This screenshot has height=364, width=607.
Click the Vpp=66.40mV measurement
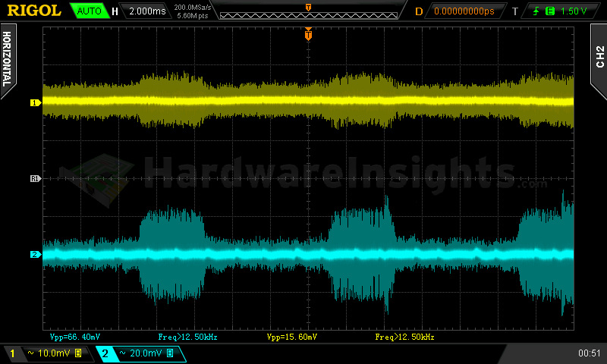point(75,337)
